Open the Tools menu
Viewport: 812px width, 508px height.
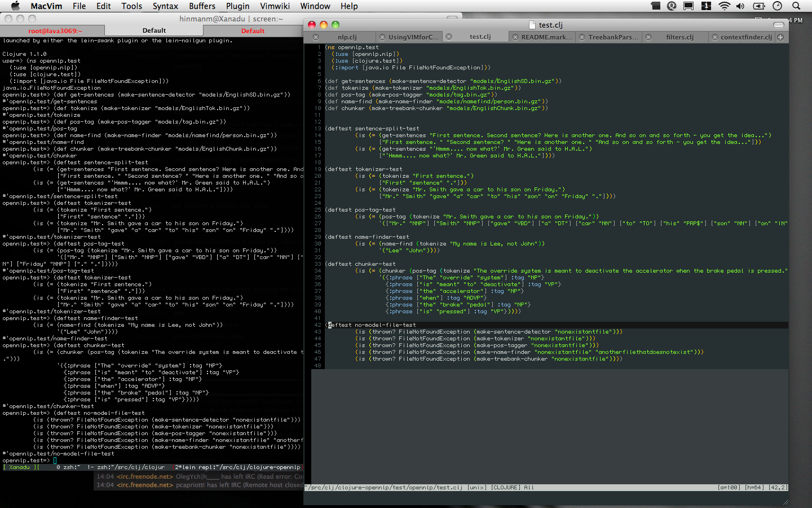131,6
